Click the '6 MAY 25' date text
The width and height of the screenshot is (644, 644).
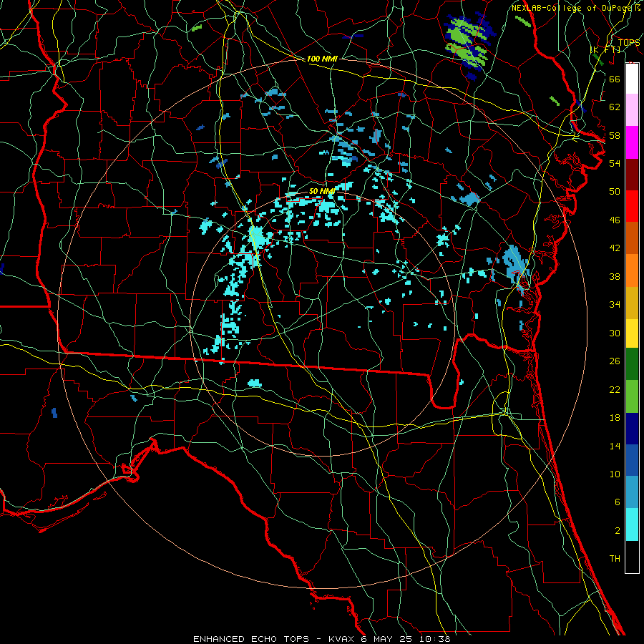tap(388, 639)
